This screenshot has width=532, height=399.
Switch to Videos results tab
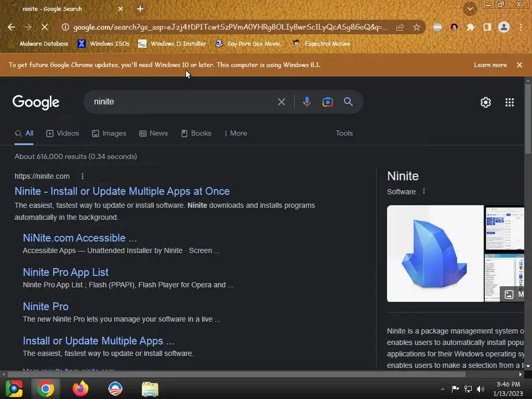(x=63, y=134)
